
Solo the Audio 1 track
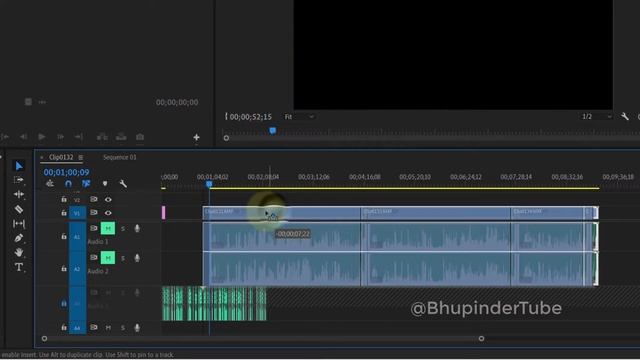point(123,229)
